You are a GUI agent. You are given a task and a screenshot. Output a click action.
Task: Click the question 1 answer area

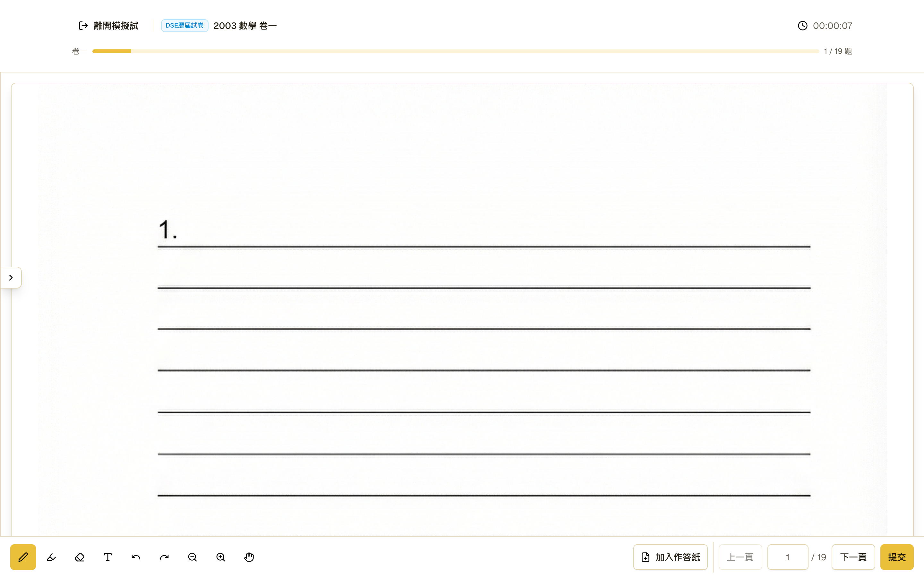click(484, 370)
